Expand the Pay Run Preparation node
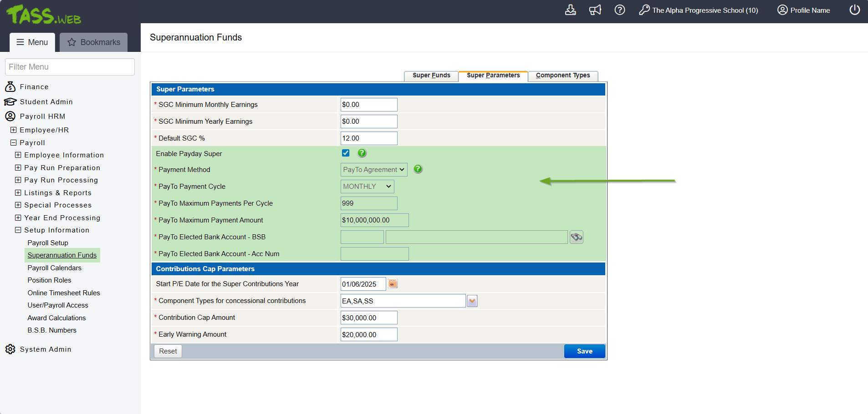The image size is (868, 414). pos(18,167)
